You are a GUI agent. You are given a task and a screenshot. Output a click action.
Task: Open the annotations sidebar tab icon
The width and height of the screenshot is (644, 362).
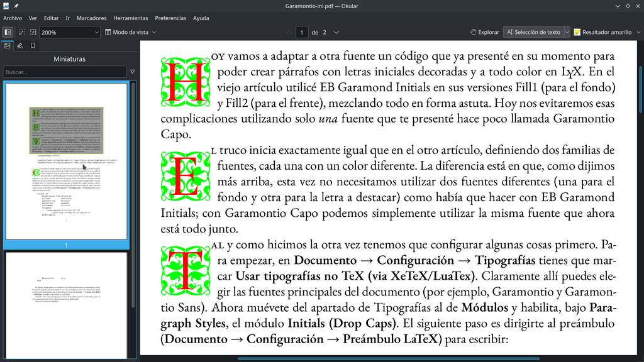[x=19, y=46]
